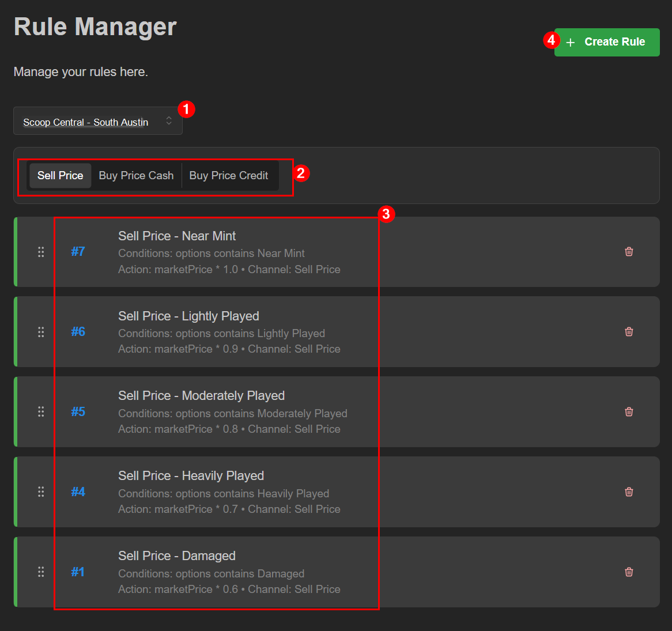Viewport: 672px width, 631px height.
Task: Click the plus icon on Create Rule
Action: [x=571, y=43]
